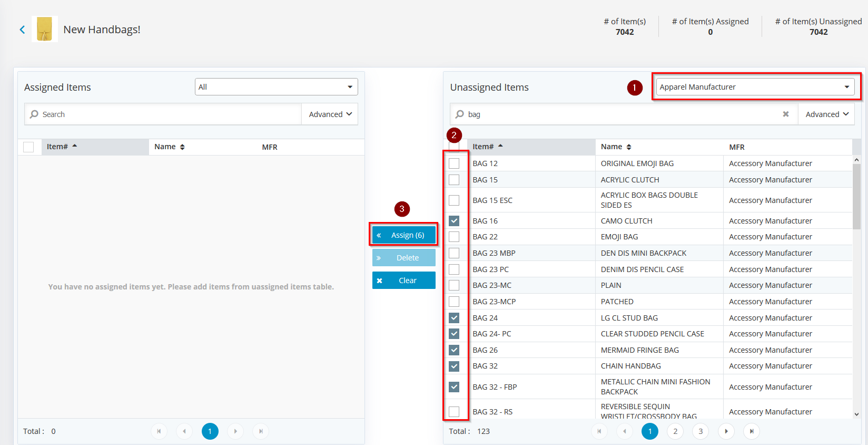Uncheck the BAG 24- PC row checkbox
868x445 pixels.
coord(454,334)
